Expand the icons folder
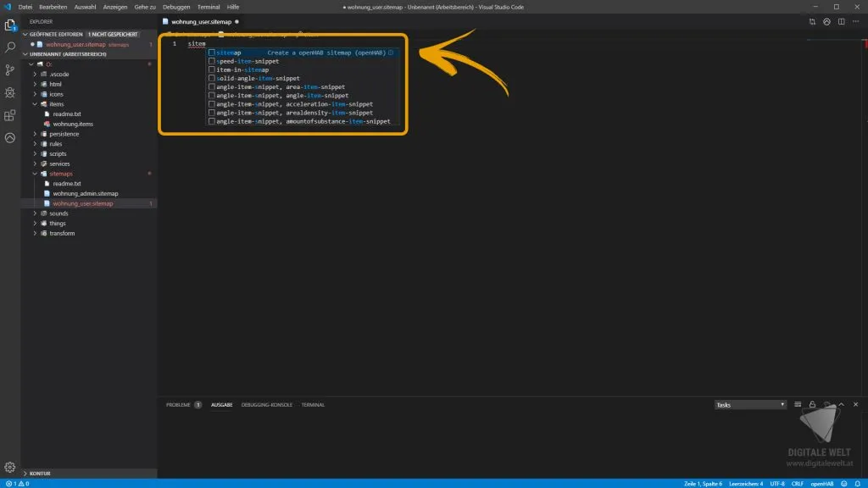The height and width of the screenshot is (488, 868). click(x=88, y=94)
